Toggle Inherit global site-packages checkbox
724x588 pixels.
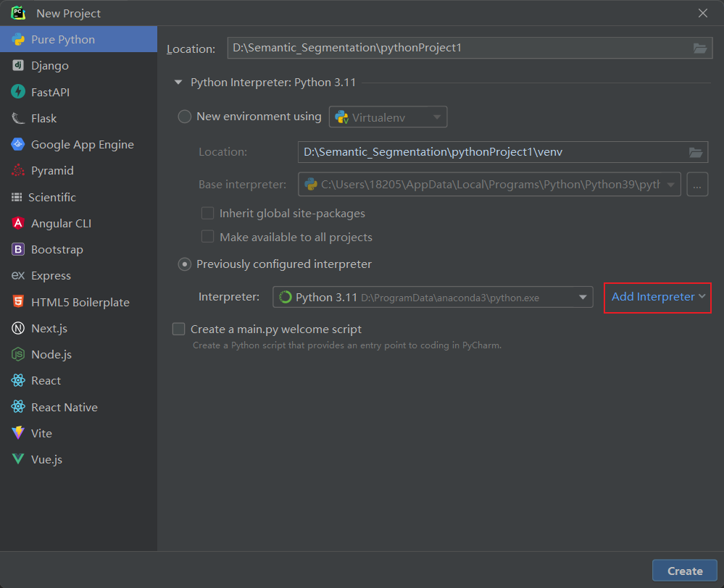[208, 213]
